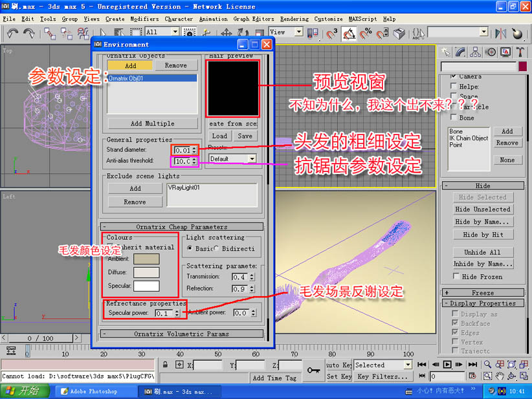Toggle the Set Keys large key icon
Image resolution: width=532 pixels, height=399 pixels.
point(314,370)
